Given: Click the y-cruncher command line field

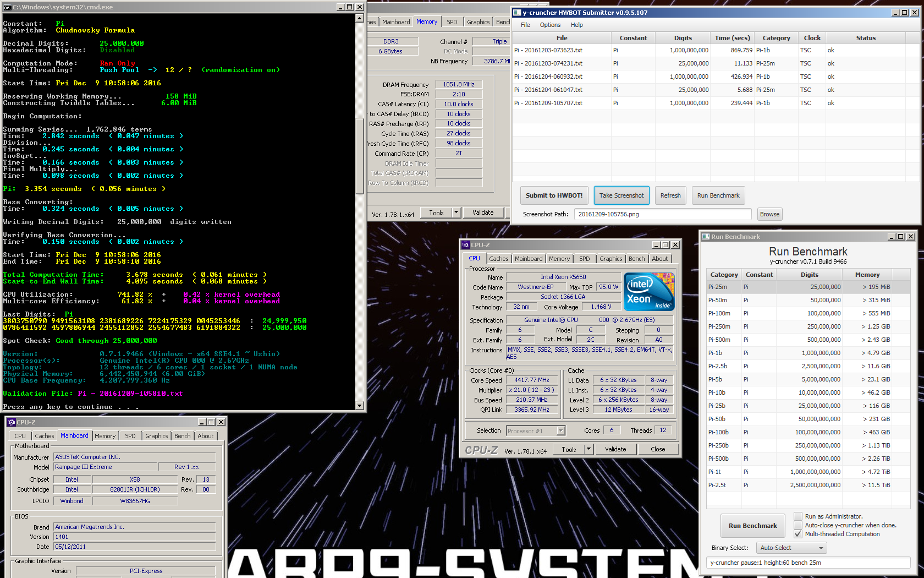Looking at the screenshot, I should [x=808, y=563].
